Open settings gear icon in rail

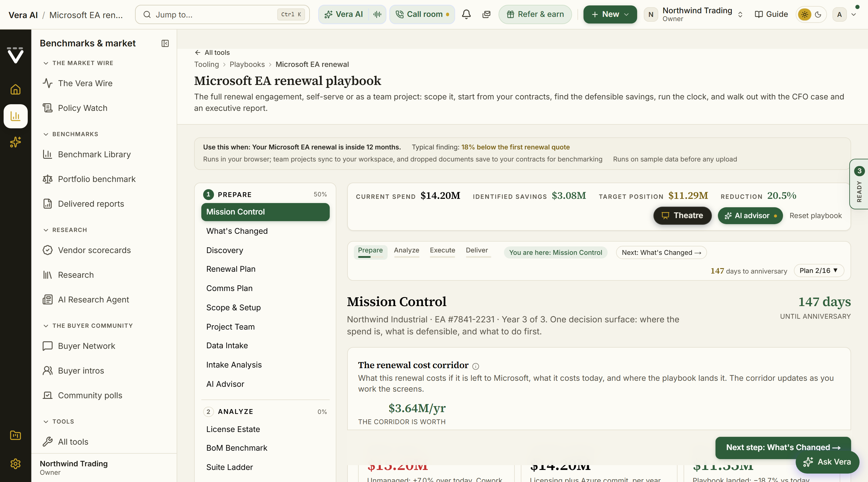pyautogui.click(x=15, y=464)
